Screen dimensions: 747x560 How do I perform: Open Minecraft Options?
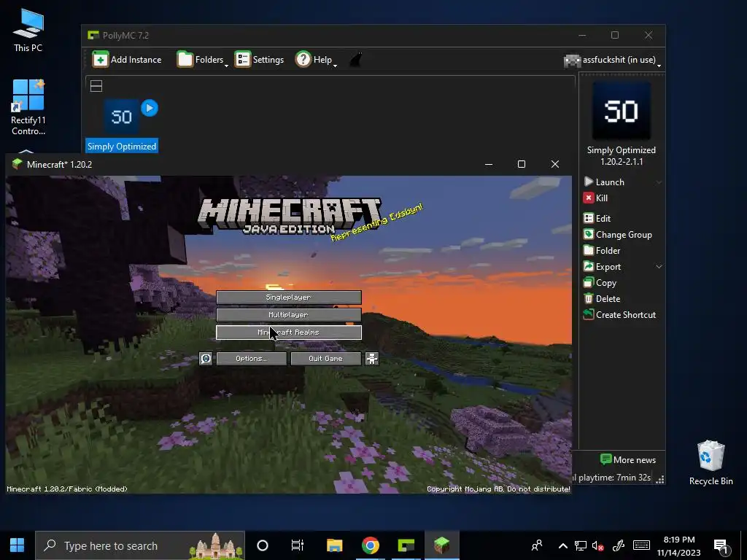pyautogui.click(x=252, y=359)
